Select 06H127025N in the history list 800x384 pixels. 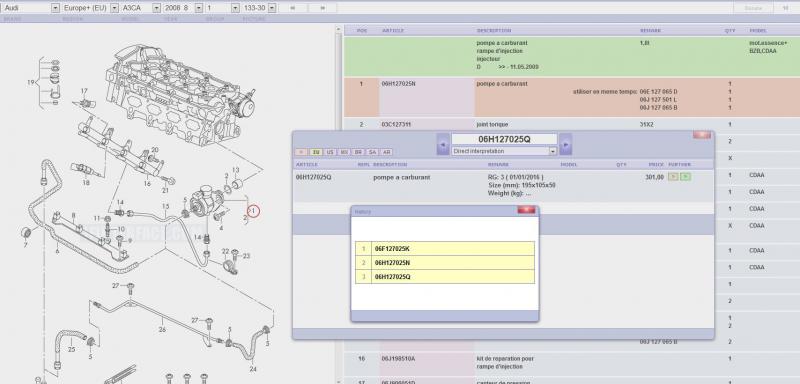coord(445,263)
